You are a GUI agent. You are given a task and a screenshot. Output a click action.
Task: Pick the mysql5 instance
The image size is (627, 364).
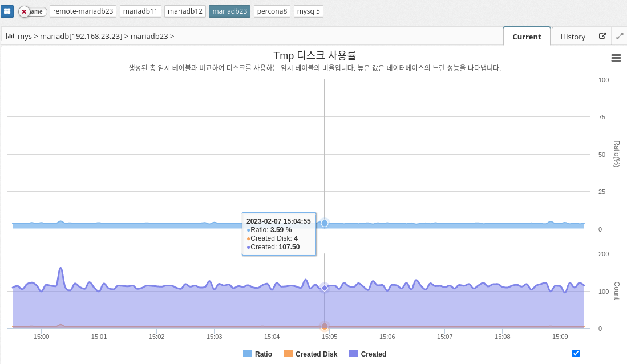pos(308,11)
